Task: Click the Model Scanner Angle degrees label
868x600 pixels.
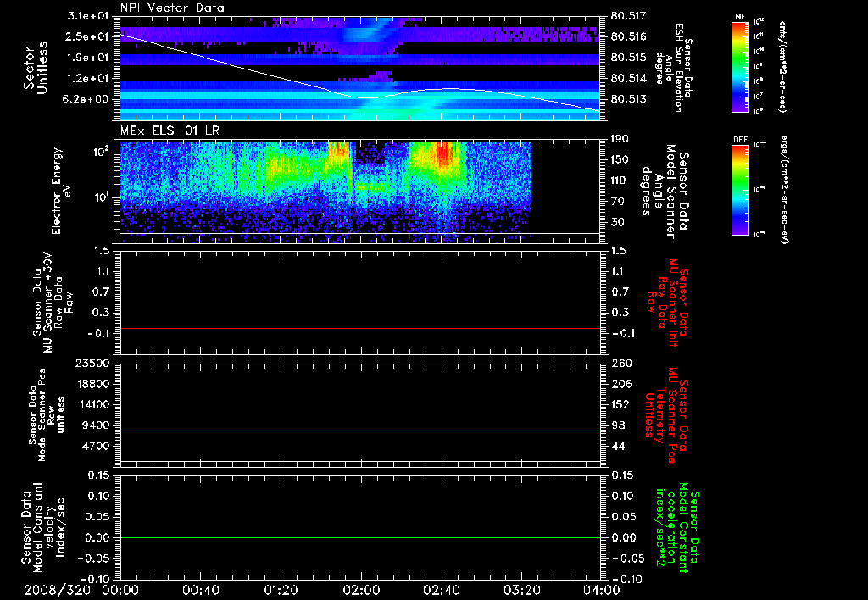Action: tap(665, 191)
